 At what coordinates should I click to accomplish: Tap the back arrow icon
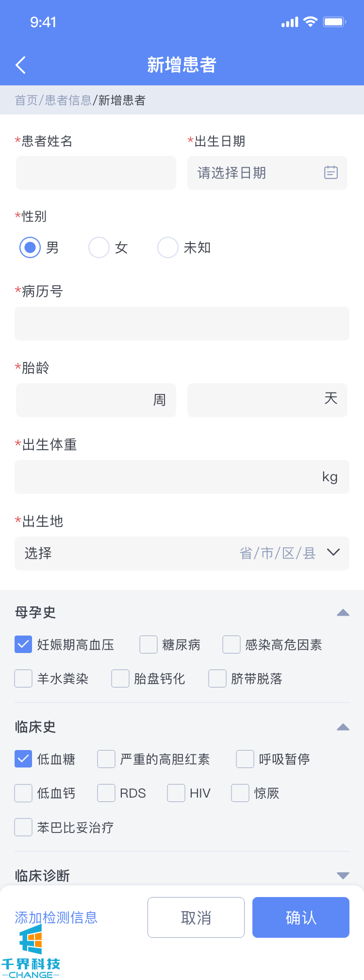[20, 65]
